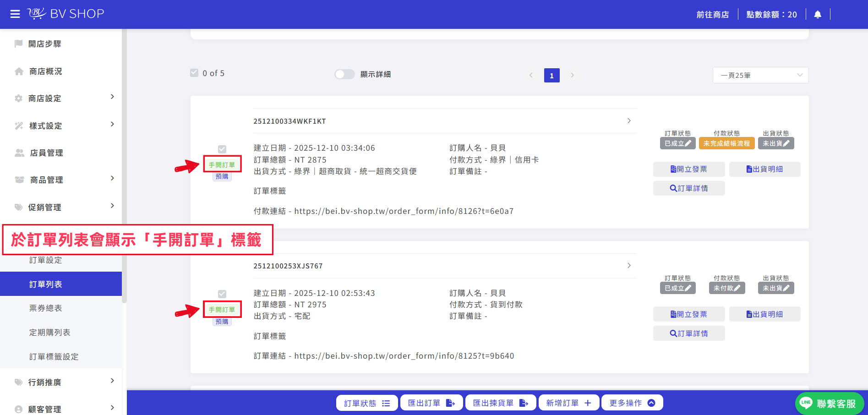868x415 pixels.
Task: Edit order status 已成立 for order 2512100334WKF1KT
Action: click(x=678, y=143)
